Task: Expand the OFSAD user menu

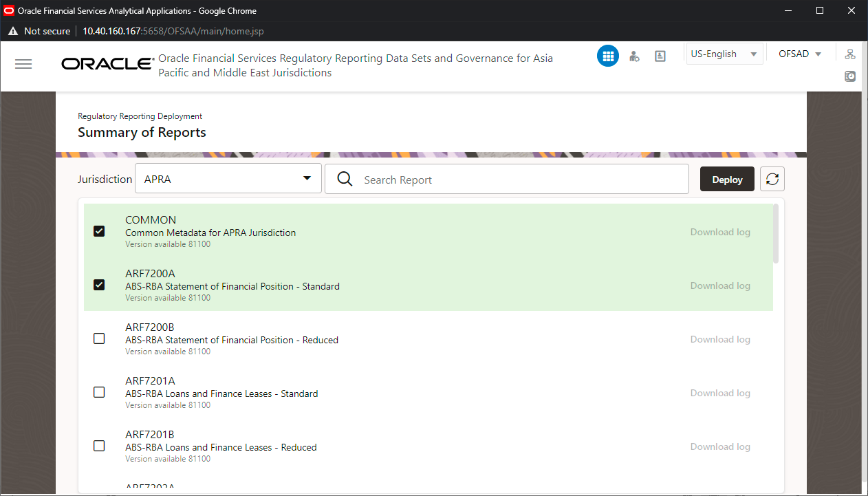Action: pyautogui.click(x=800, y=54)
